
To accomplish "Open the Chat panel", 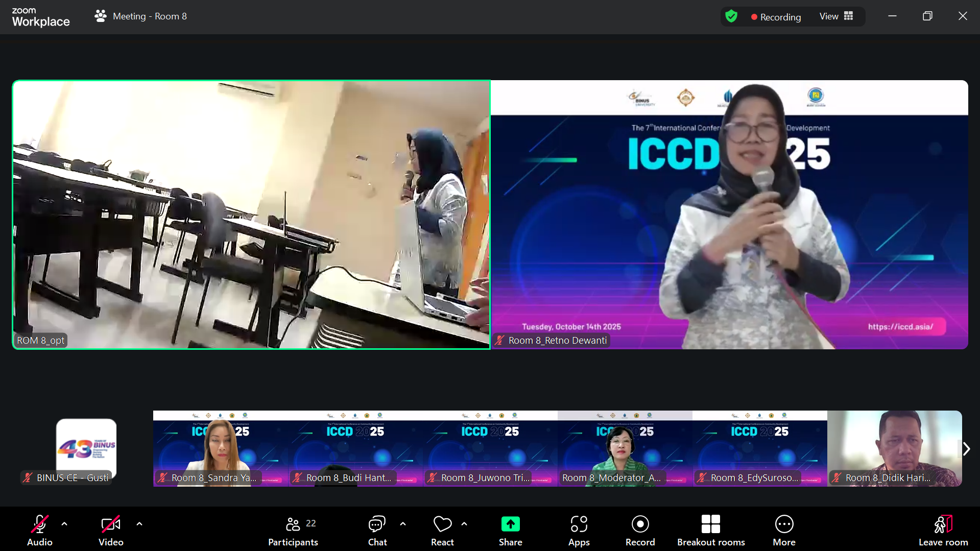I will point(377,531).
